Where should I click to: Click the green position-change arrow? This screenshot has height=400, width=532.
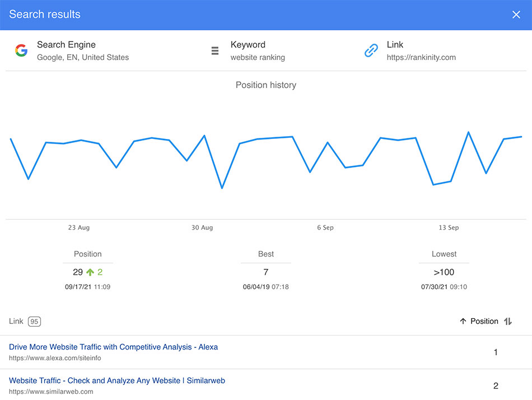pos(90,272)
